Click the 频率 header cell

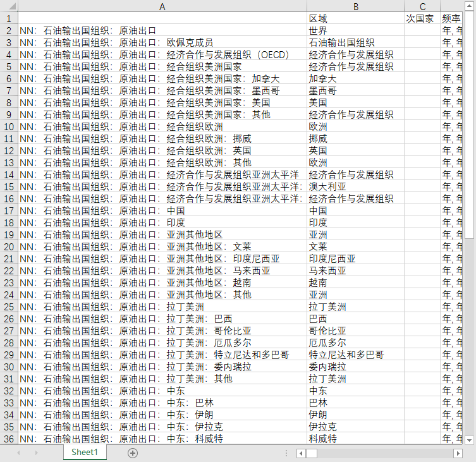[451, 18]
